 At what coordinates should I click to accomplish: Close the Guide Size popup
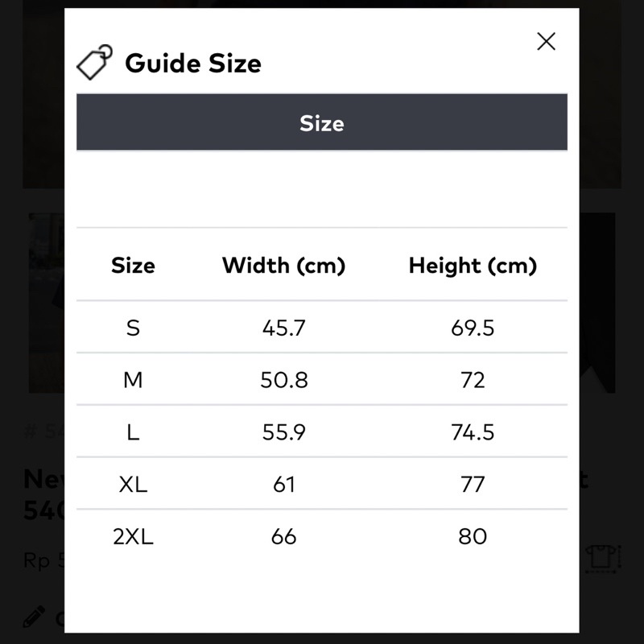point(546,42)
